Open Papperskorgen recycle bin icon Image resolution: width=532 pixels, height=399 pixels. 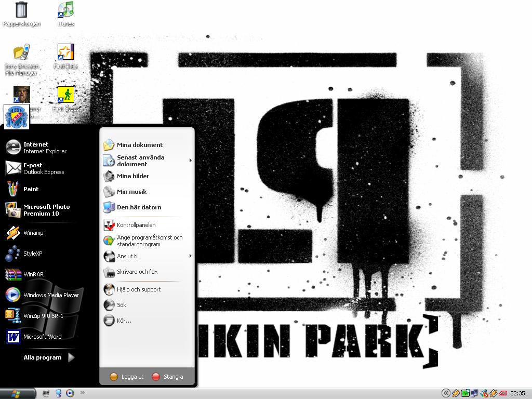[x=21, y=14]
